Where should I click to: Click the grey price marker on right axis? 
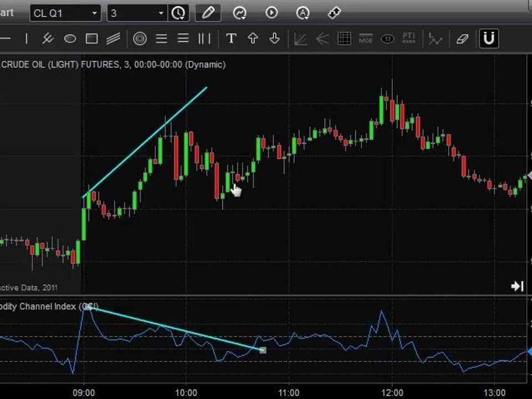tap(529, 176)
